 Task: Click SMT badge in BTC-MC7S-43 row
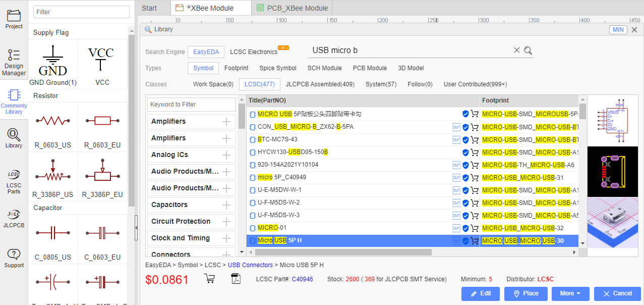pos(456,140)
